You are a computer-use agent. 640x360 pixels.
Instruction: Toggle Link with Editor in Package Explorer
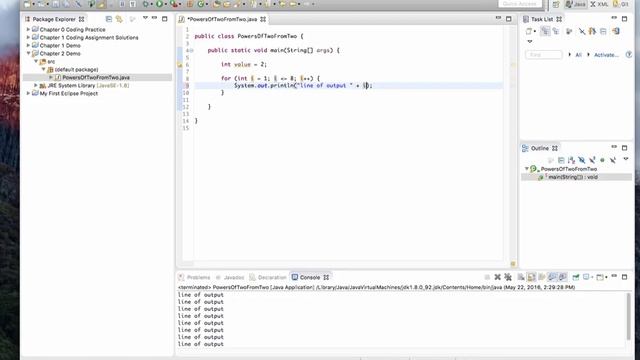[119, 19]
